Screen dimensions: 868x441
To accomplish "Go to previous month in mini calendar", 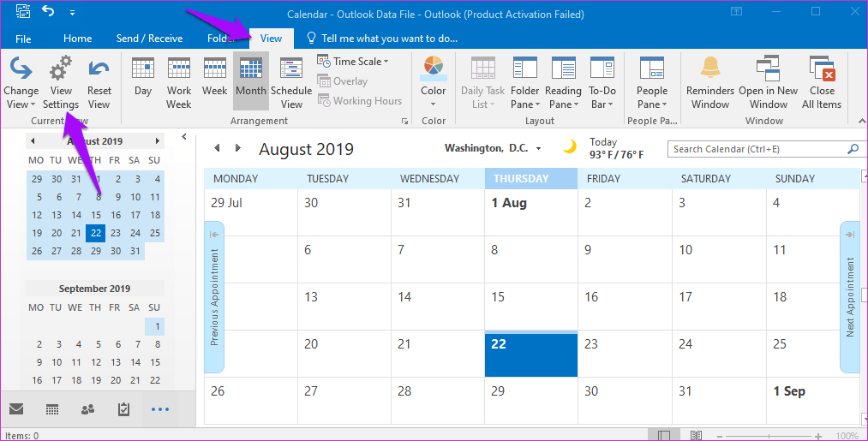I will (x=33, y=141).
